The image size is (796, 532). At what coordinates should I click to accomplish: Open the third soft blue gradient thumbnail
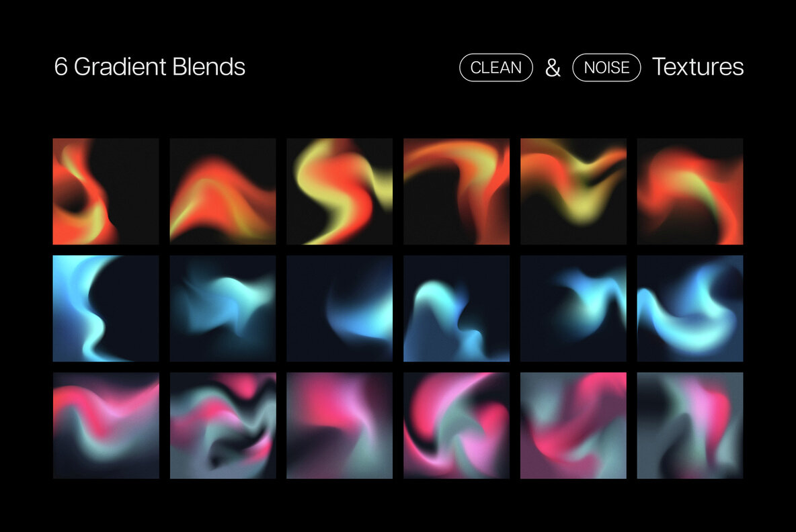coord(339,308)
